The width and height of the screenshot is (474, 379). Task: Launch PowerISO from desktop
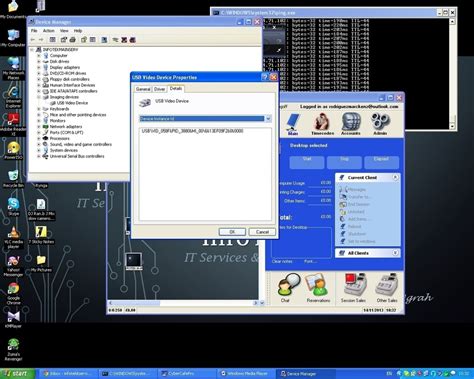[13, 150]
